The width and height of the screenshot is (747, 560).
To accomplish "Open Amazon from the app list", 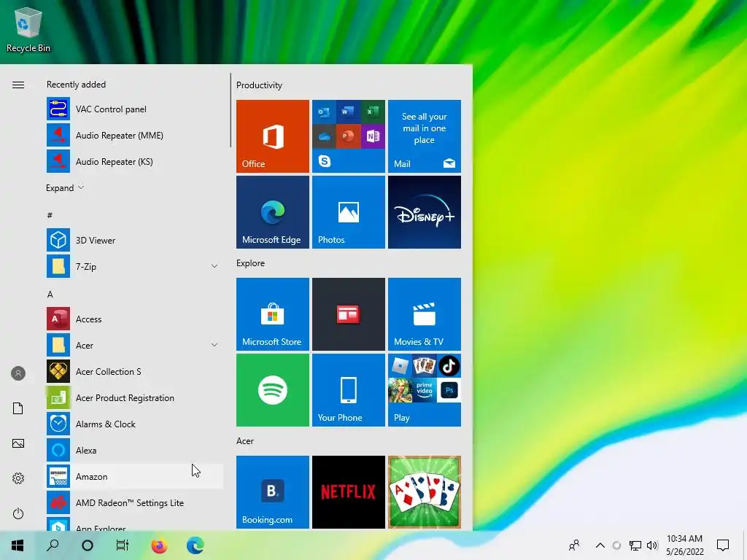I will coord(134,476).
